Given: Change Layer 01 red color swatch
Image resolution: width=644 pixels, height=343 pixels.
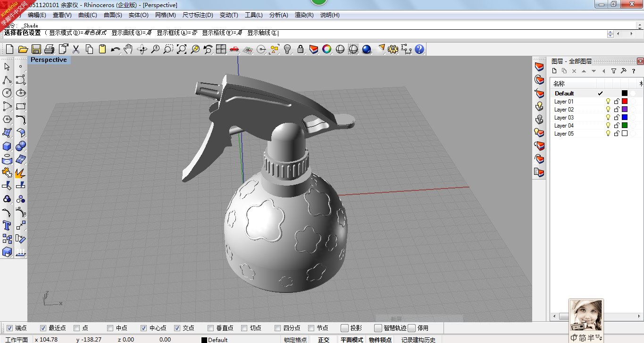Looking at the screenshot, I should point(625,101).
